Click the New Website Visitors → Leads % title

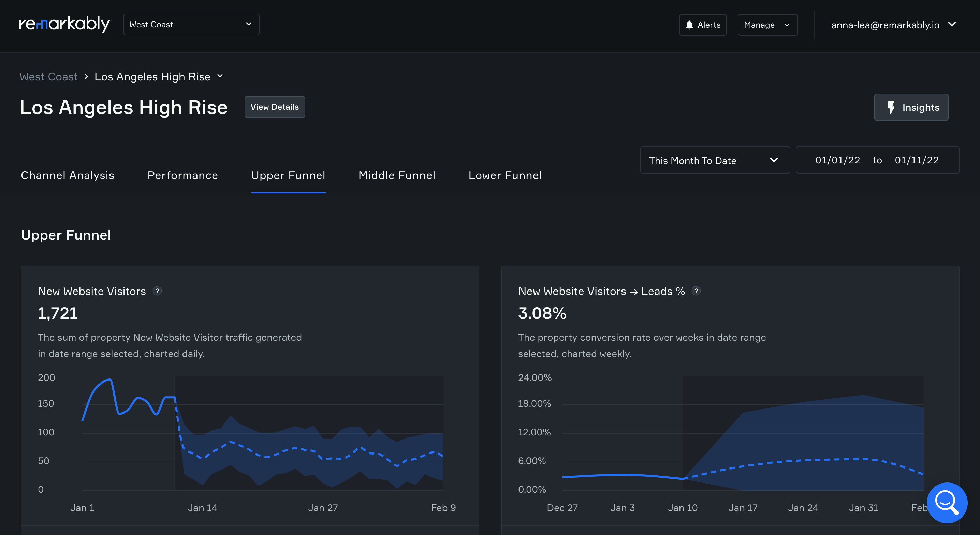pyautogui.click(x=601, y=291)
